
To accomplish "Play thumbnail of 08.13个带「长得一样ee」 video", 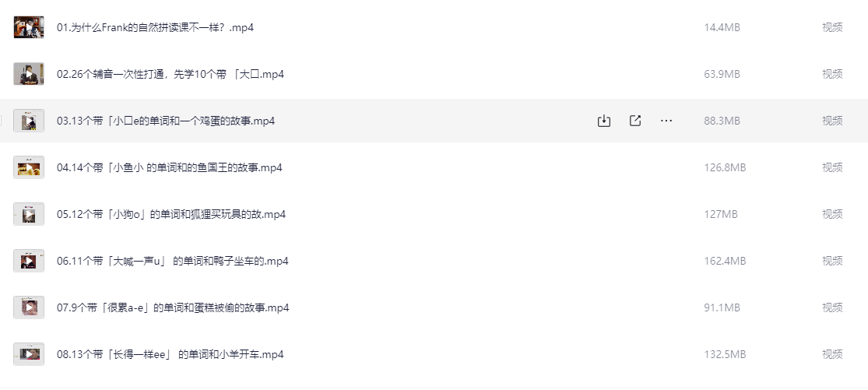I will (x=29, y=354).
